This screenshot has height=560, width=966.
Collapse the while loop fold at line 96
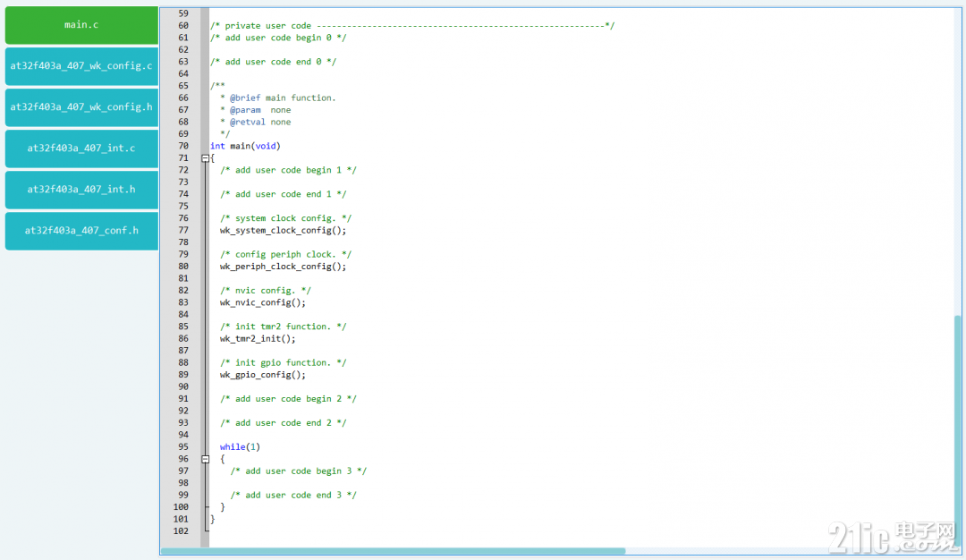point(205,459)
